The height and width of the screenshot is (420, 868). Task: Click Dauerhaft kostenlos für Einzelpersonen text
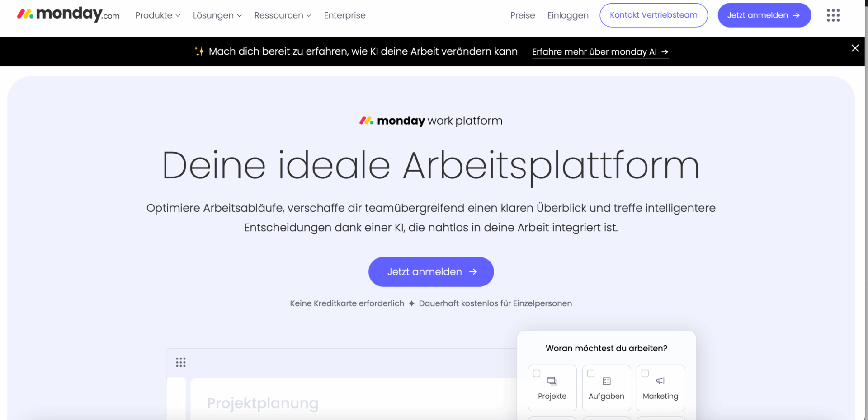(x=495, y=303)
